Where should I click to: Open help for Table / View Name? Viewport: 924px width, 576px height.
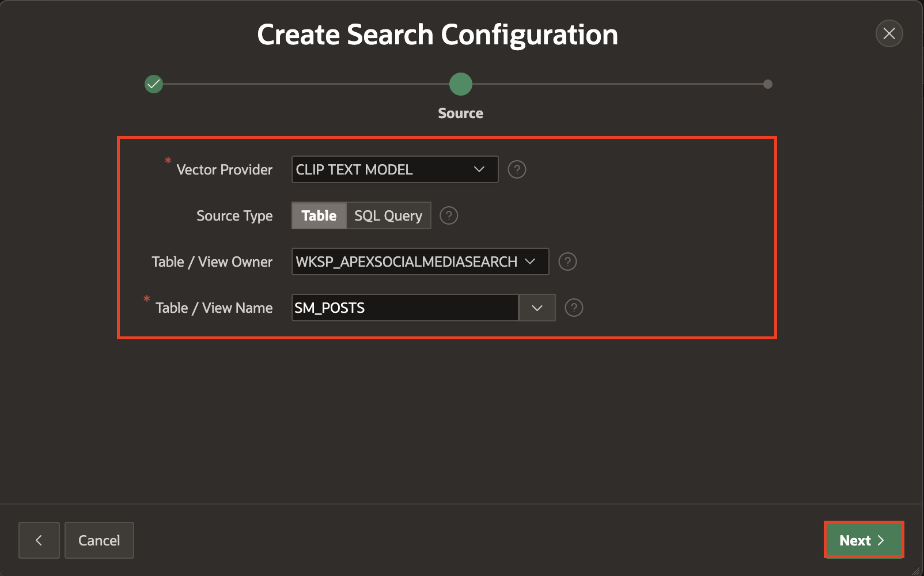click(x=574, y=308)
